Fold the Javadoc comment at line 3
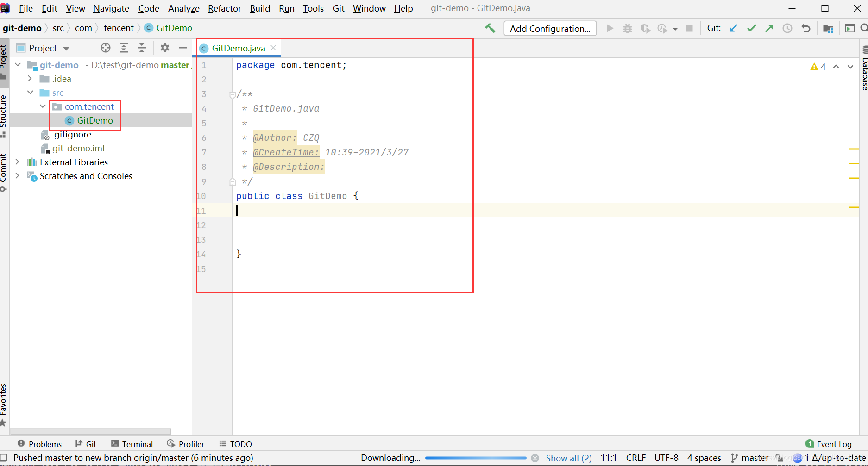 [x=233, y=95]
